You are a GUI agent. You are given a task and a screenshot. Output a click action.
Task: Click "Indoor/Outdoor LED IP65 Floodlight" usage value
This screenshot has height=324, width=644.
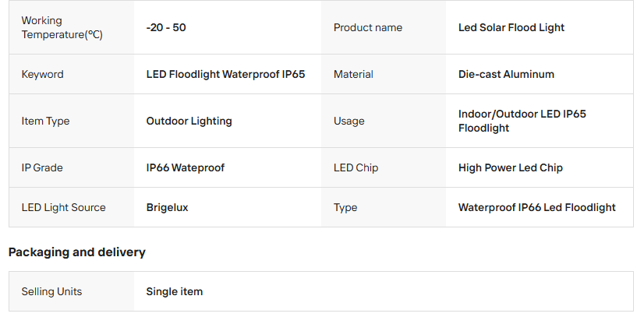(x=522, y=121)
